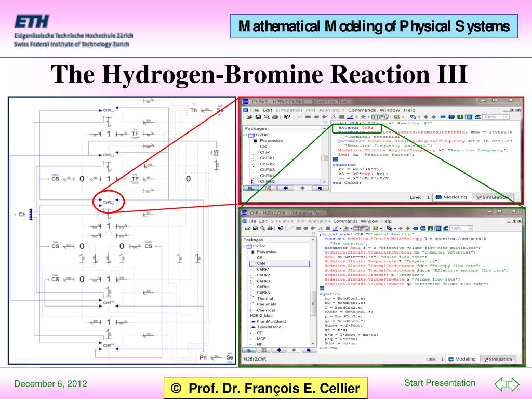Click the Open file icon in ChRk5 window
Screen dimensions: 532x399
click(249, 117)
